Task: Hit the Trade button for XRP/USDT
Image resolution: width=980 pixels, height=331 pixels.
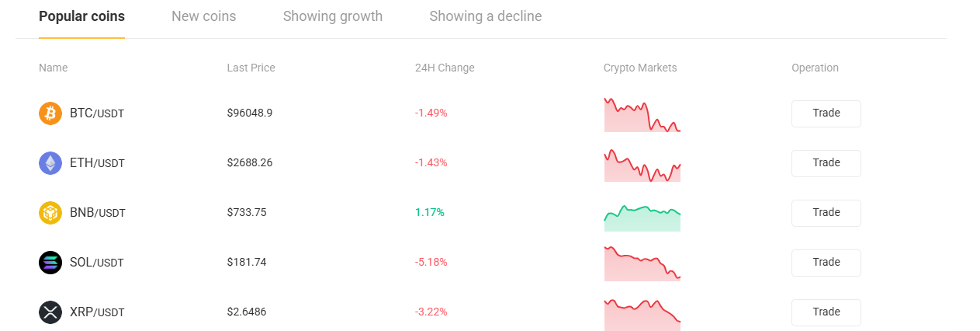Action: coord(826,312)
